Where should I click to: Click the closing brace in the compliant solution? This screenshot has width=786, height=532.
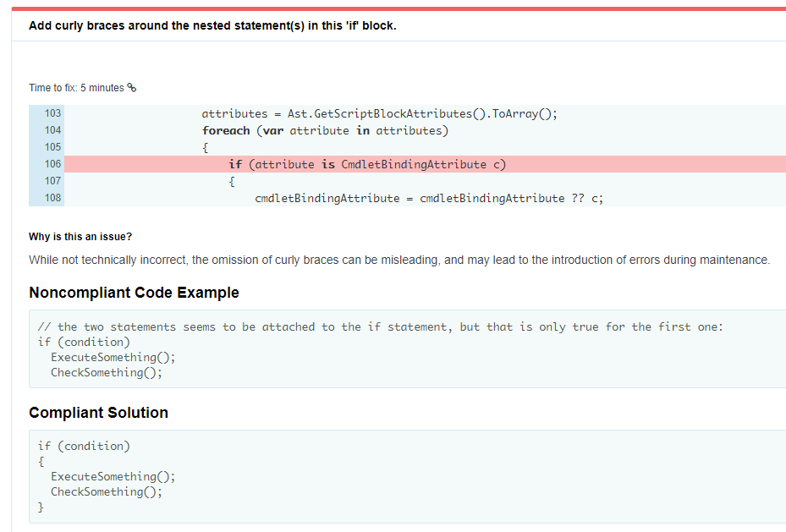pos(41,507)
